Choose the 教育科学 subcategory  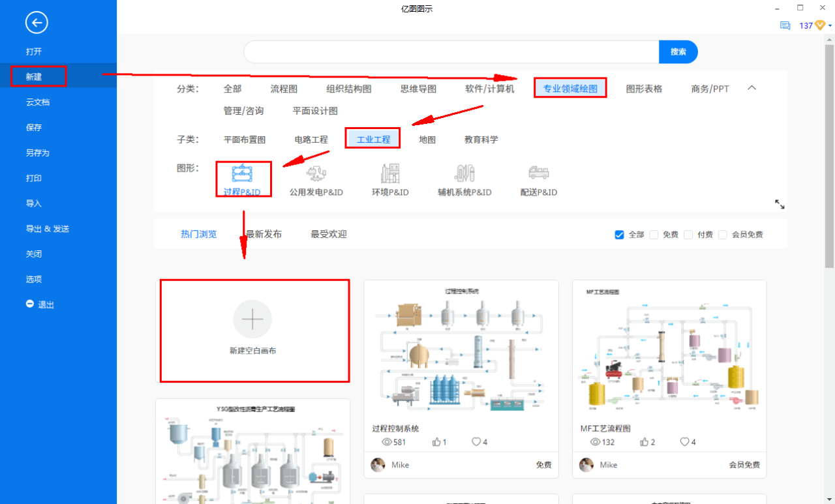[x=481, y=140]
